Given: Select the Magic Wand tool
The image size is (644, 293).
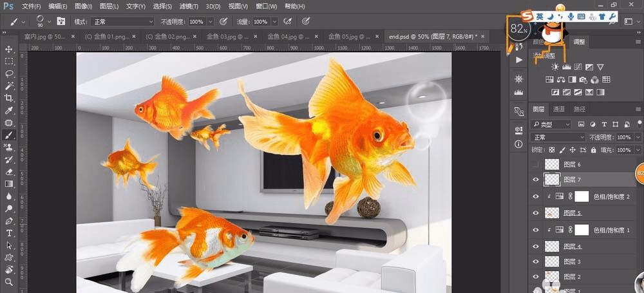Looking at the screenshot, I should 8,86.
